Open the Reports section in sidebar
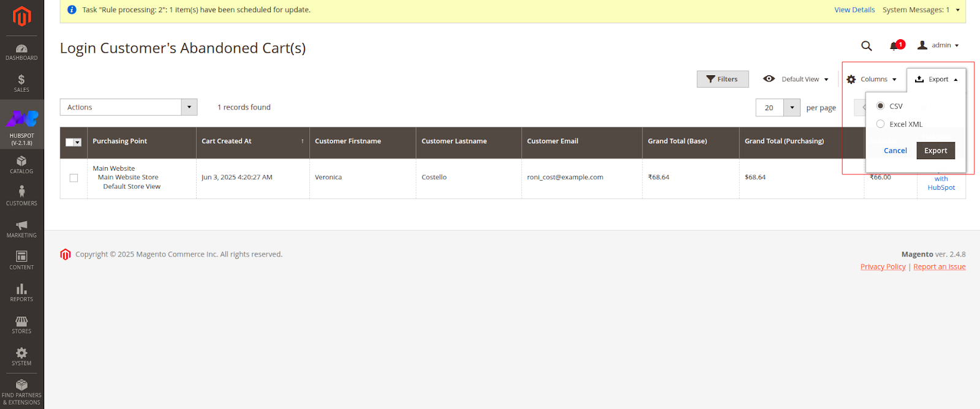Image resolution: width=980 pixels, height=409 pixels. (21, 292)
